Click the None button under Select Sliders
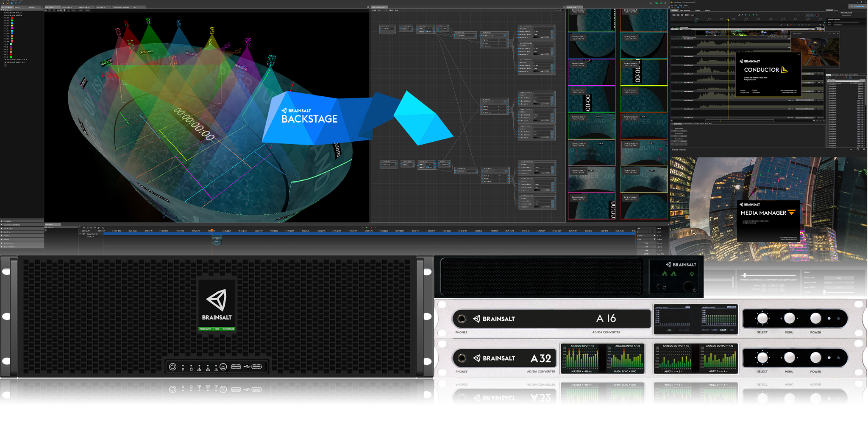 [x=683, y=131]
